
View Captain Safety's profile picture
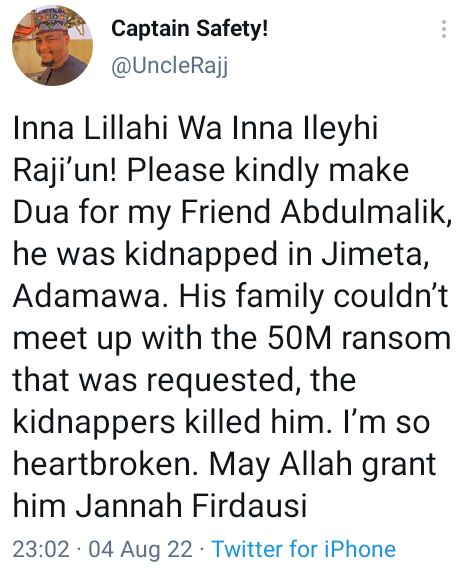(52, 46)
